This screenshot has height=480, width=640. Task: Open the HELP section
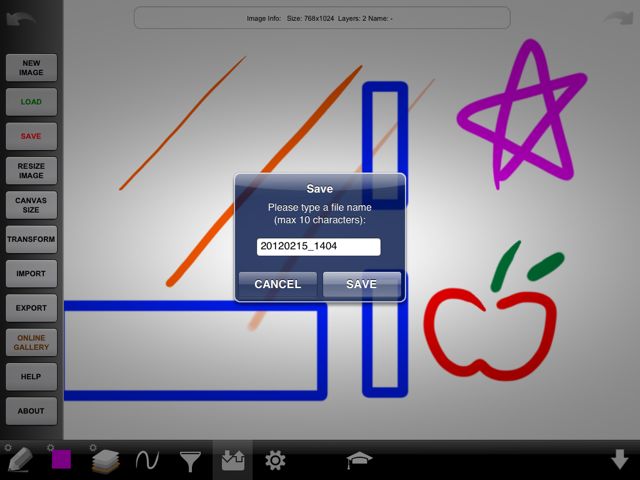(x=31, y=377)
